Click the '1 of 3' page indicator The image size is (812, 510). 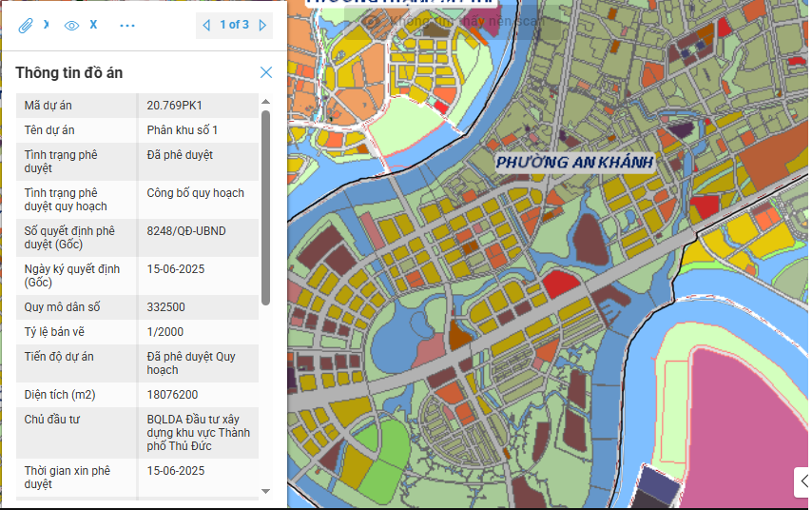pyautogui.click(x=234, y=25)
